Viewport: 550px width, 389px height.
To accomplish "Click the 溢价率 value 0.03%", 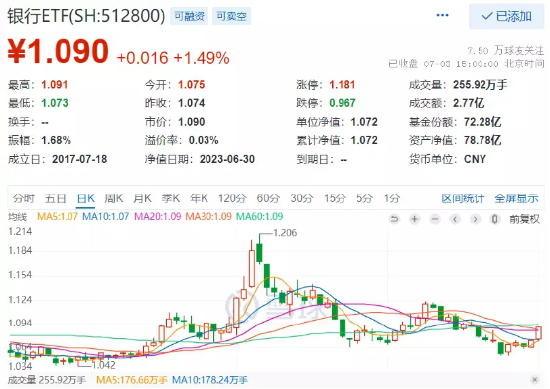I will 203,140.
